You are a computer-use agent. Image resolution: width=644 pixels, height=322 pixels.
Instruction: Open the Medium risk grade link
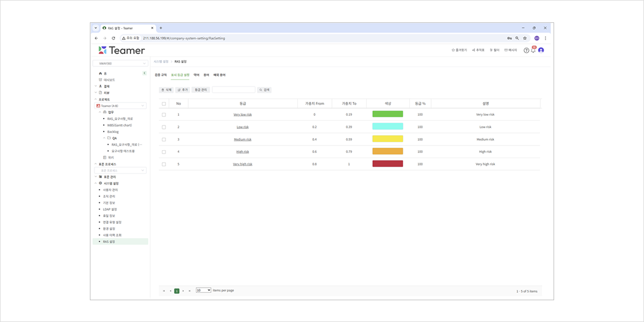tap(242, 139)
